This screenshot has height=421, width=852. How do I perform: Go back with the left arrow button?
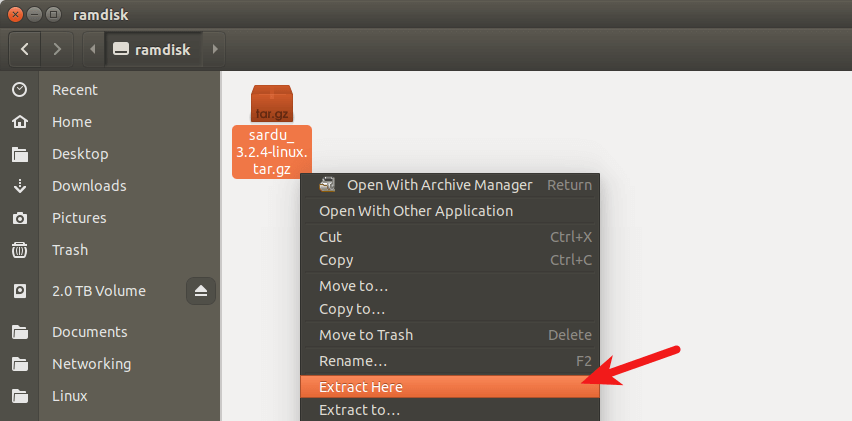click(24, 49)
